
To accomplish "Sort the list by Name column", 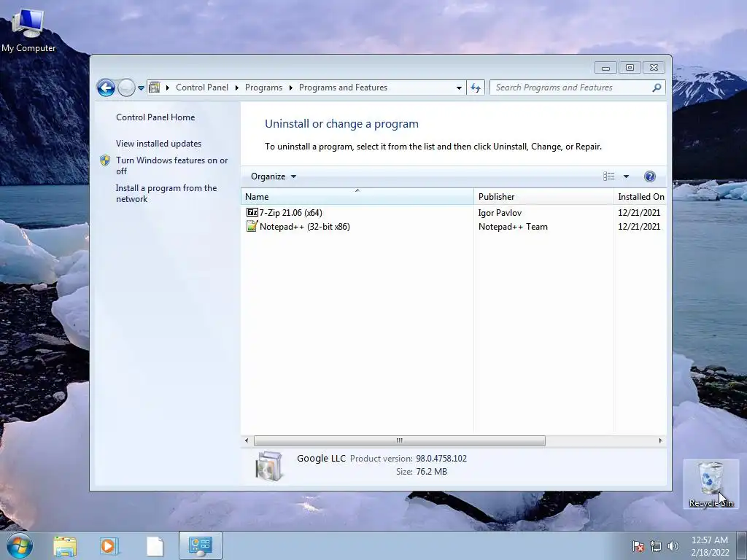I will pos(357,197).
